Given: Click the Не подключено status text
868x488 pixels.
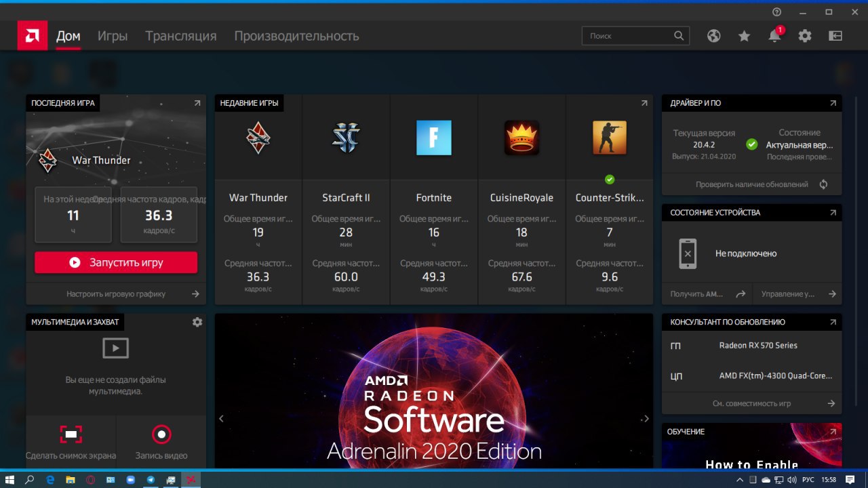Looking at the screenshot, I should [x=746, y=253].
